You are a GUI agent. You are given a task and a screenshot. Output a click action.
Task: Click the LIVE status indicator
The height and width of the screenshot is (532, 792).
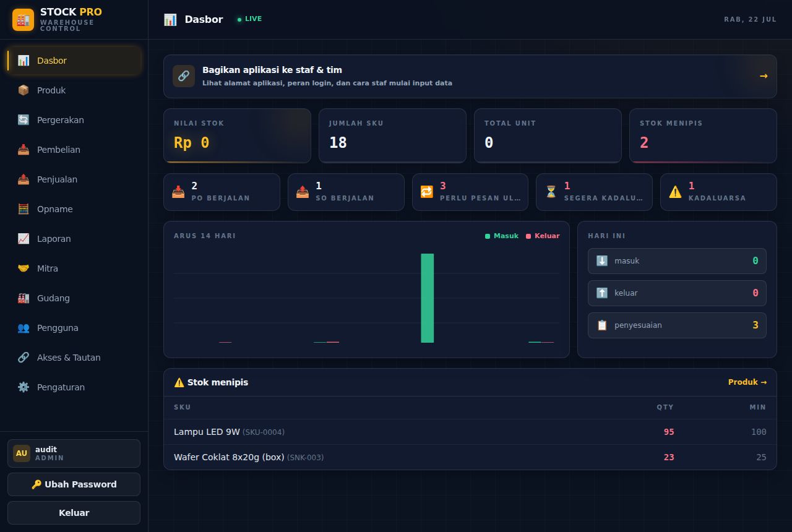(x=249, y=19)
